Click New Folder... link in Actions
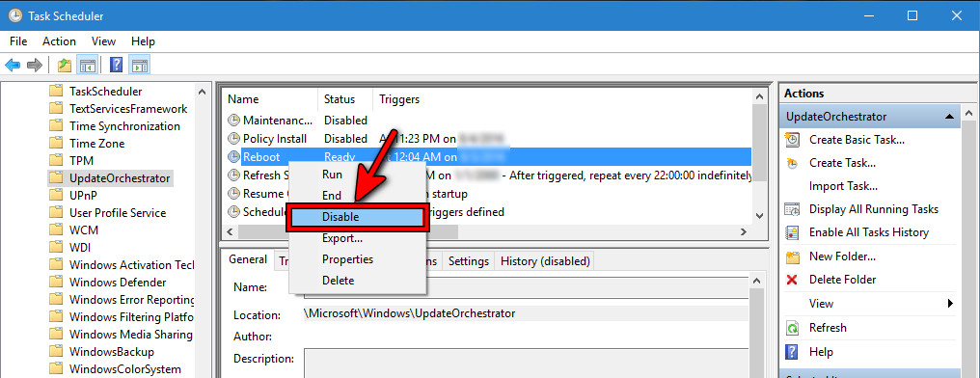This screenshot has width=980, height=378. click(842, 256)
